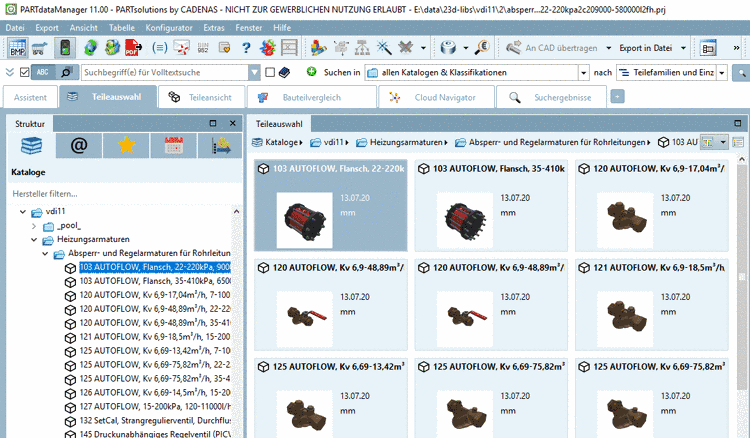
Task: Open the view mode dropdown in Teileauswahl
Action: [x=723, y=142]
